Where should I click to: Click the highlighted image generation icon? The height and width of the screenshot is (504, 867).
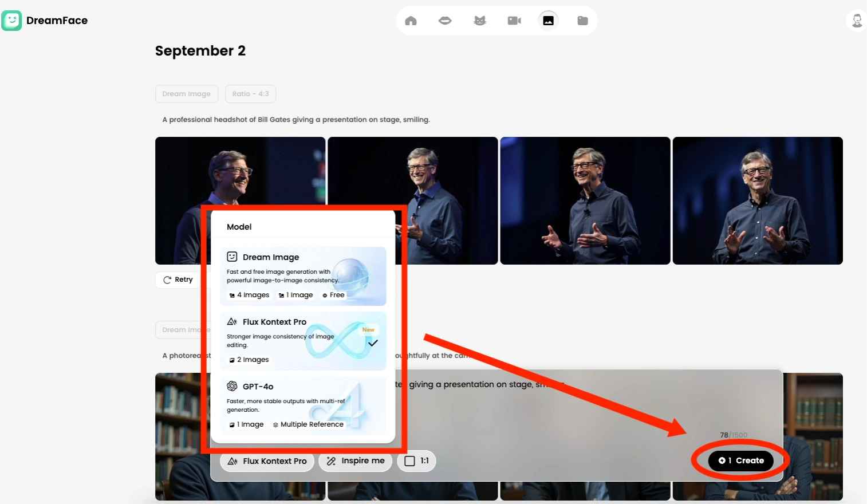(548, 20)
